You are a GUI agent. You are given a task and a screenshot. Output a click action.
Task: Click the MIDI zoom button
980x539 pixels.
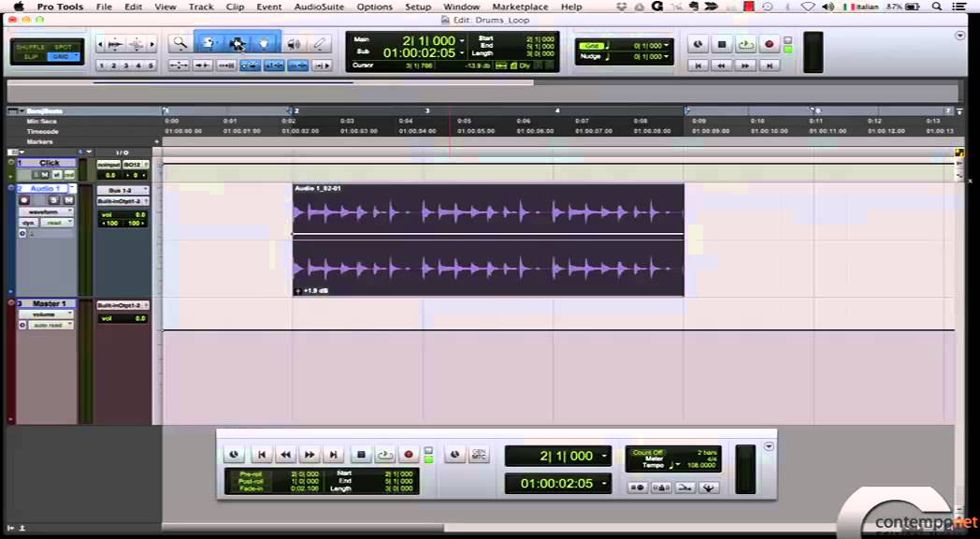point(137,44)
